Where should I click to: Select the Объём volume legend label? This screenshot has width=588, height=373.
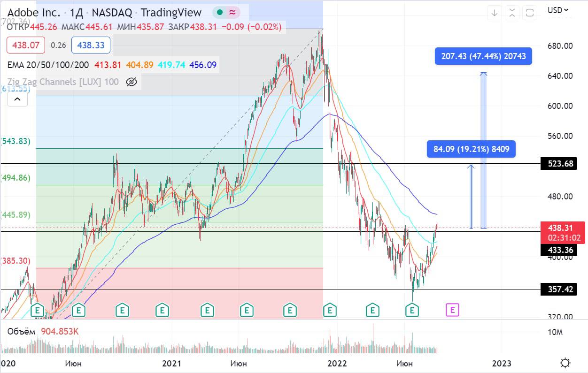pos(21,332)
